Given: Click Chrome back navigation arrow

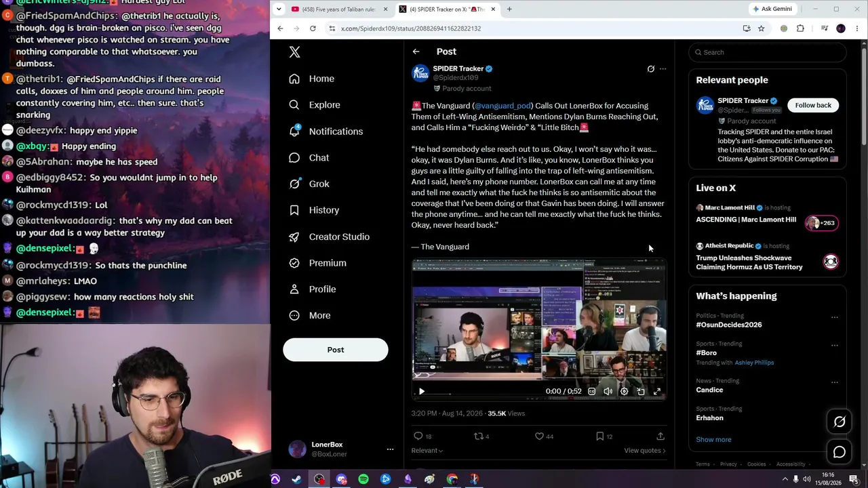Looking at the screenshot, I should 280,28.
